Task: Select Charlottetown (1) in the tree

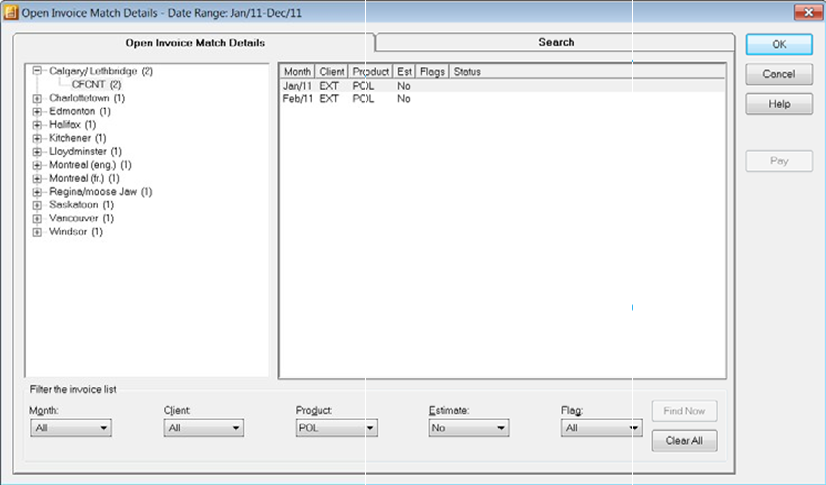Action: tap(87, 98)
